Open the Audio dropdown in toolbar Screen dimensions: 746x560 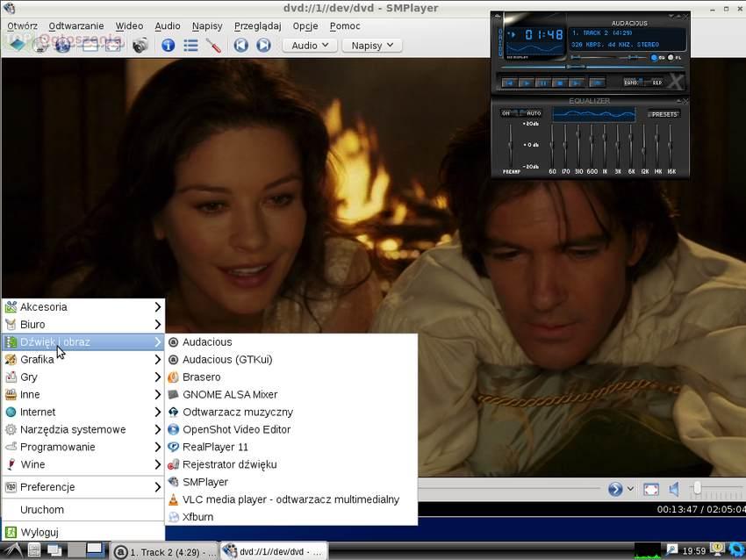click(310, 45)
